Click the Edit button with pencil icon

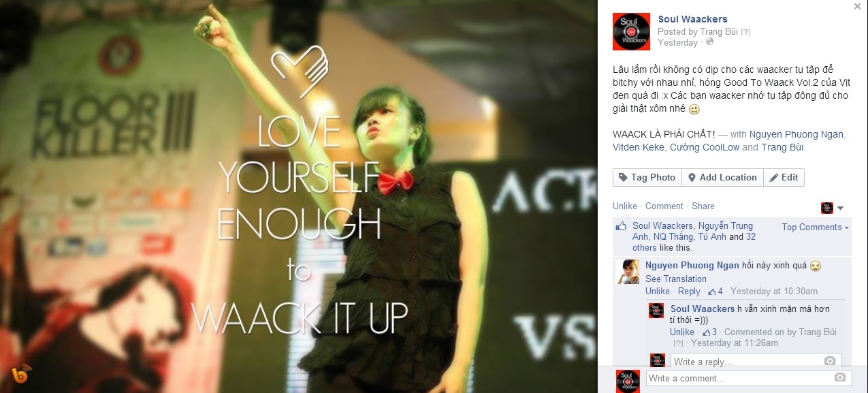[x=784, y=177]
